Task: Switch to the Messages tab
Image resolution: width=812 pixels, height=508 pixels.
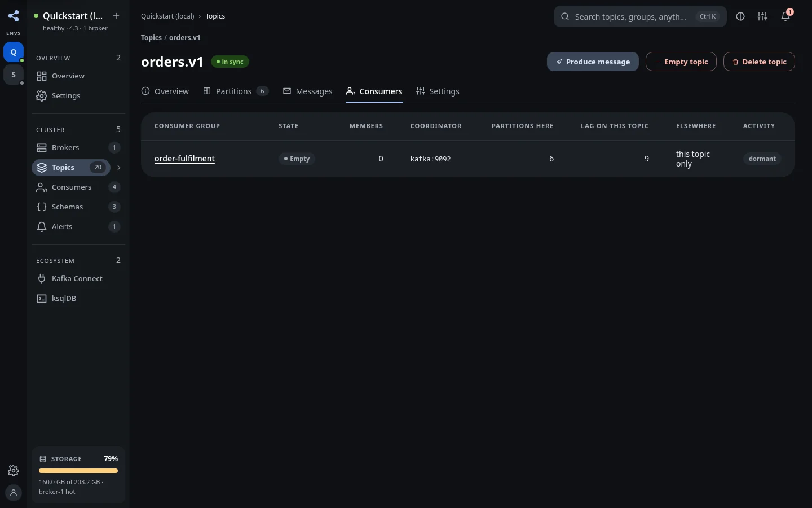Action: pyautogui.click(x=308, y=91)
